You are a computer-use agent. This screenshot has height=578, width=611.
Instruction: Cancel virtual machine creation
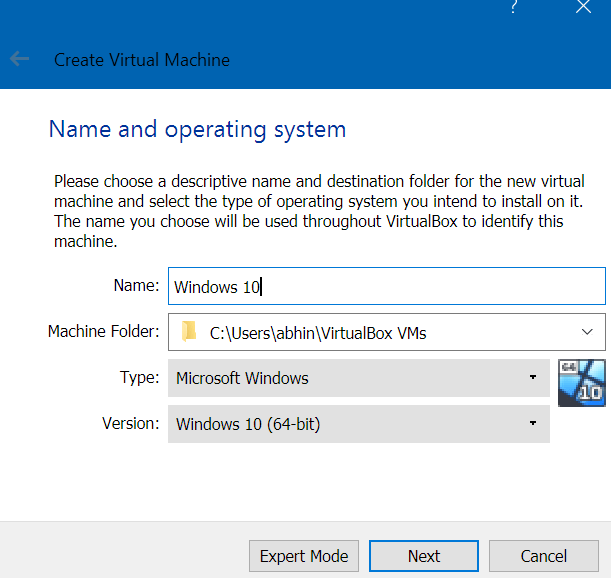[x=544, y=556]
